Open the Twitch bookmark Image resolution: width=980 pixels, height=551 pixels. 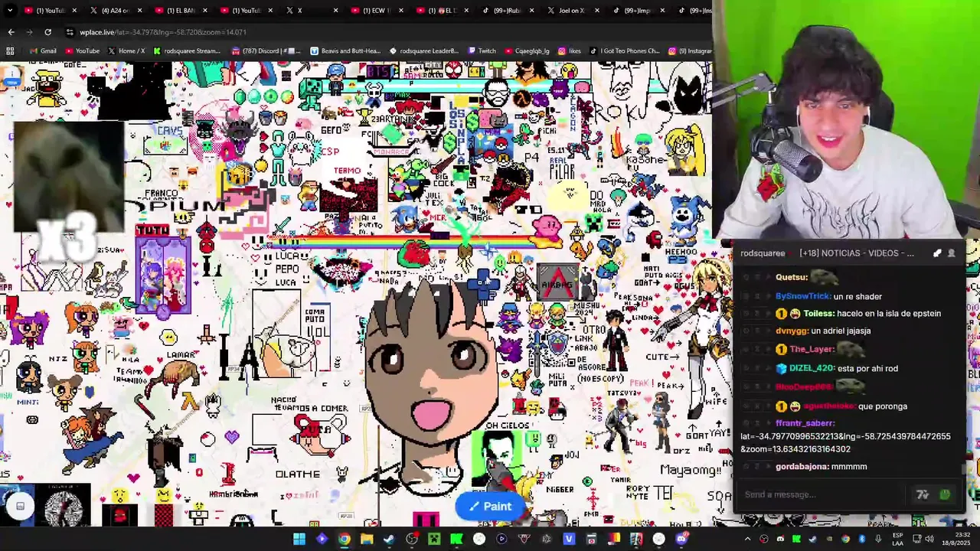coord(482,51)
